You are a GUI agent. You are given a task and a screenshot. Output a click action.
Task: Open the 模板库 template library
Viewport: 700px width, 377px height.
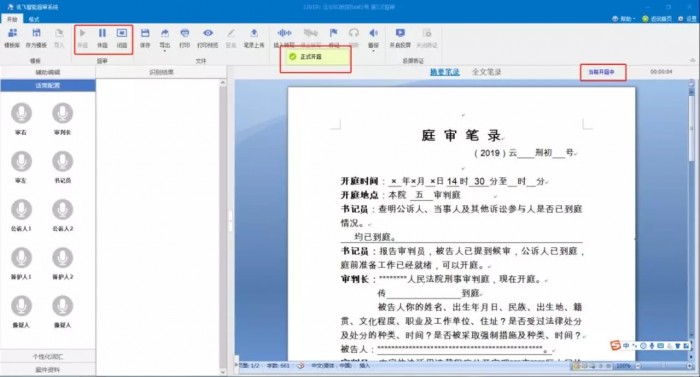pyautogui.click(x=12, y=38)
